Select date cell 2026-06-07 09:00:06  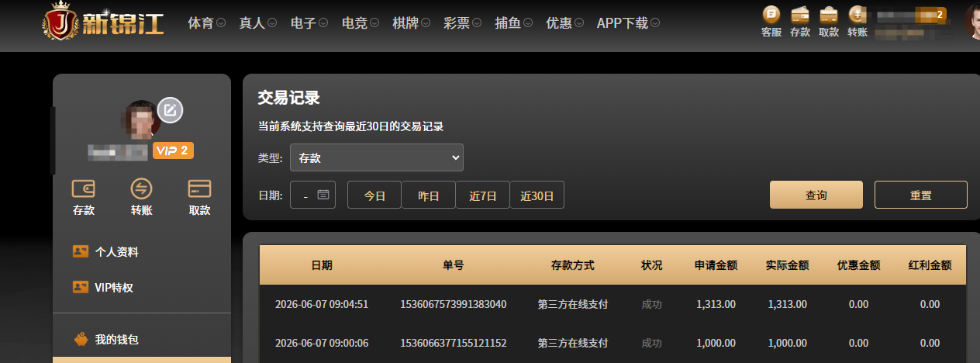coord(322,343)
